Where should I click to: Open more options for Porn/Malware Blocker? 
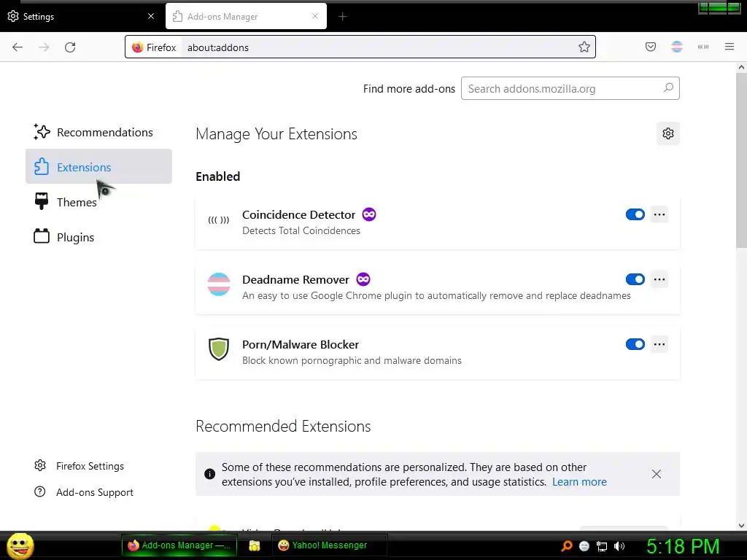659,344
